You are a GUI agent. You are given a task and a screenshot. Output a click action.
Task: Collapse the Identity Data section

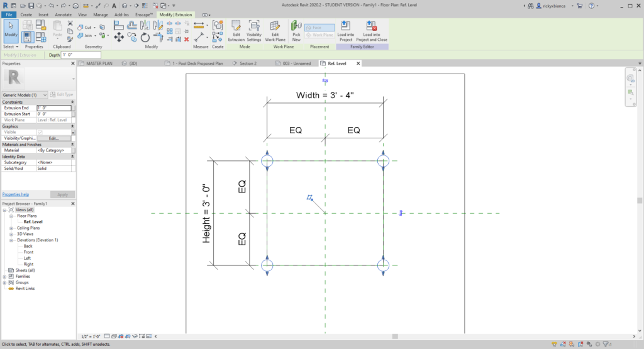point(72,157)
